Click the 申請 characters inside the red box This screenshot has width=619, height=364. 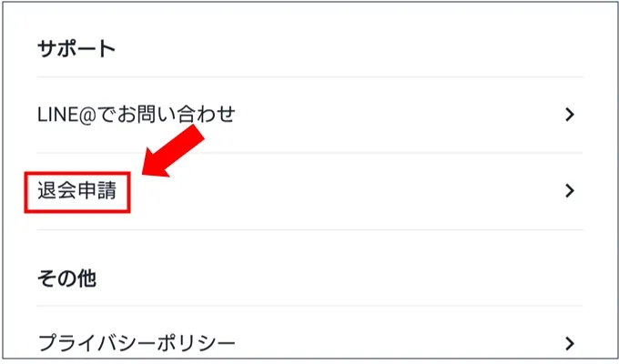[97, 191]
